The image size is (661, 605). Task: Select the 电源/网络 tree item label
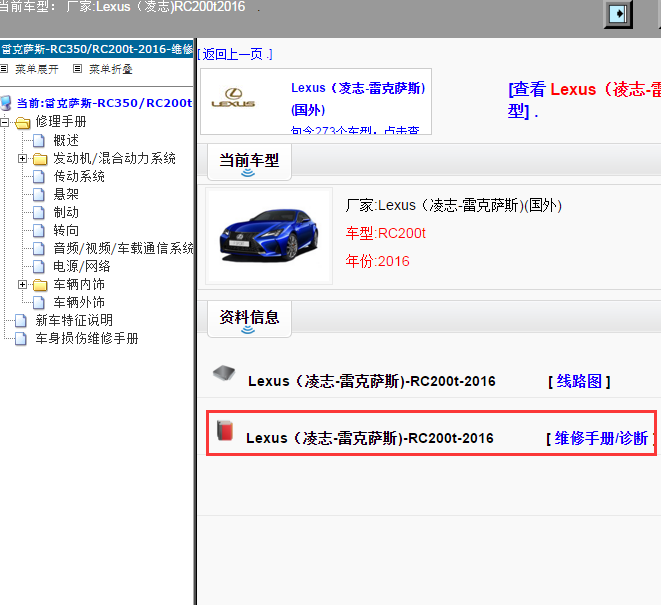[x=82, y=266]
